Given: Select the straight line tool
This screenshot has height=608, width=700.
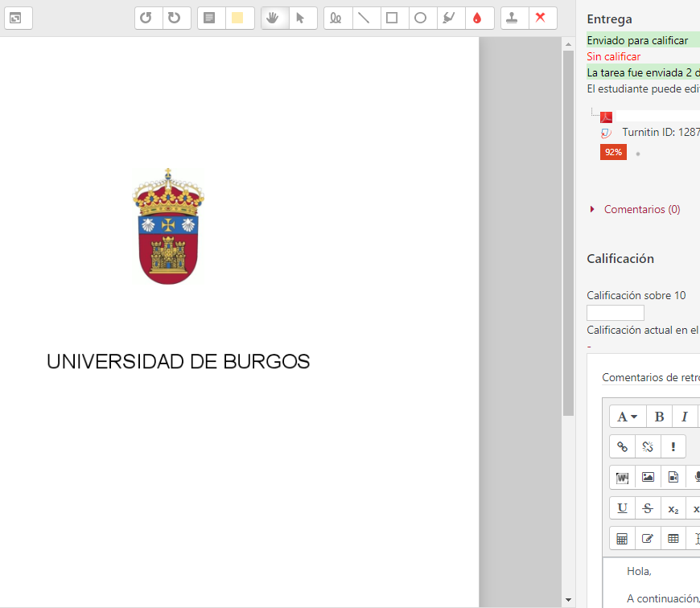Looking at the screenshot, I should [x=367, y=18].
